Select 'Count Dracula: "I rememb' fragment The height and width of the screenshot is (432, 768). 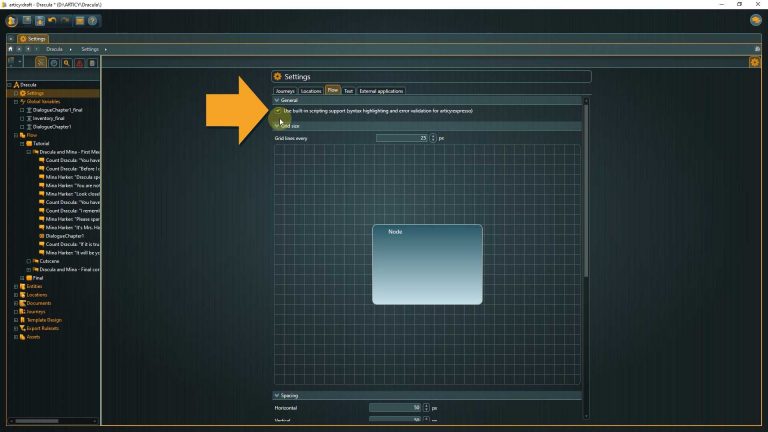(x=72, y=211)
